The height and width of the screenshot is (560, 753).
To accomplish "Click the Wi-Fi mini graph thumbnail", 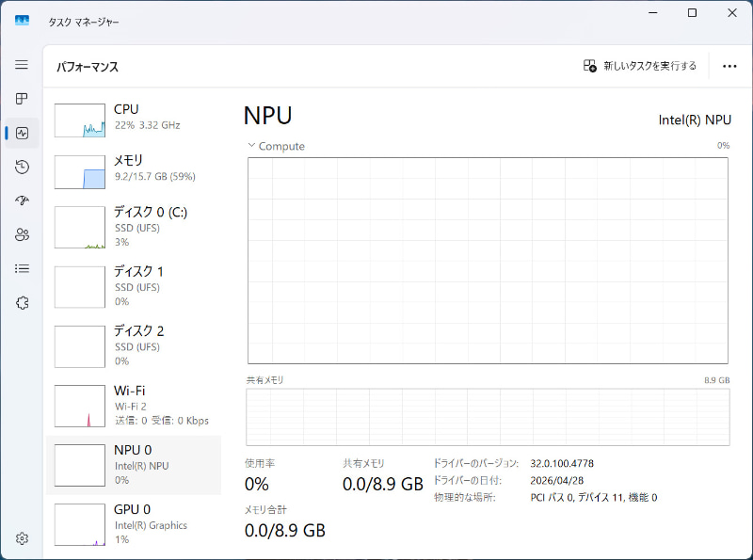I will pos(80,406).
